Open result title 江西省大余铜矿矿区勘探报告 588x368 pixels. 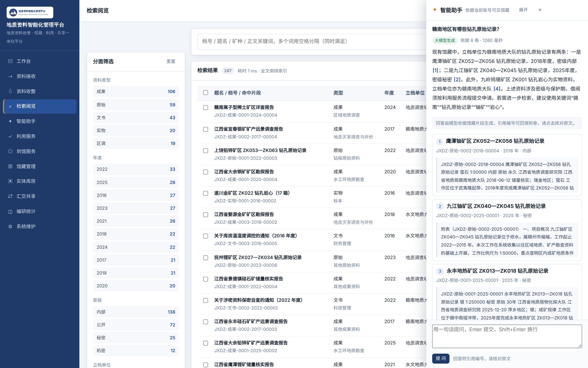click(244, 172)
